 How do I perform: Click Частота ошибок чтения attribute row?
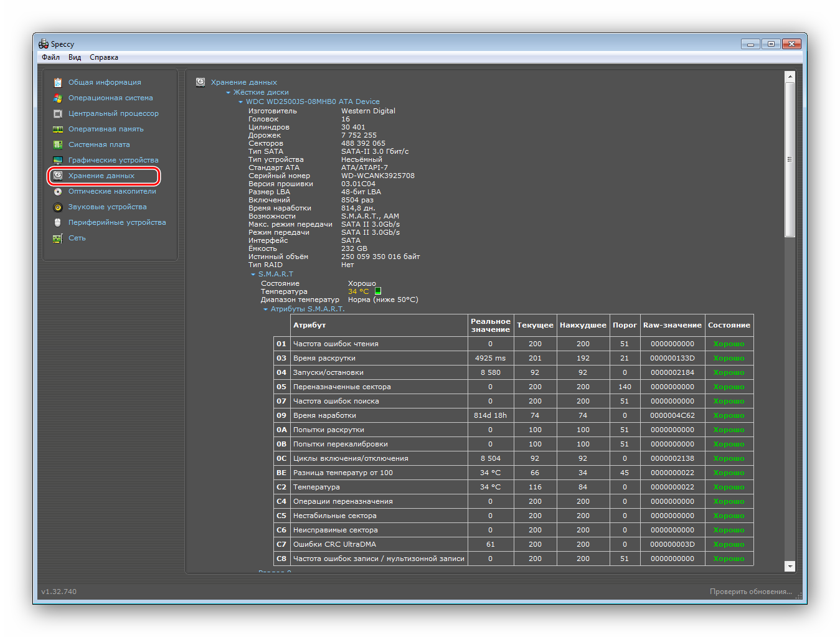point(514,344)
